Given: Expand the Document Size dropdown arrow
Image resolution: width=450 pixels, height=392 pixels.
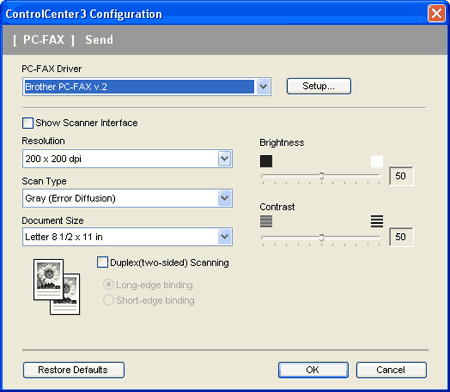Looking at the screenshot, I should (x=225, y=237).
